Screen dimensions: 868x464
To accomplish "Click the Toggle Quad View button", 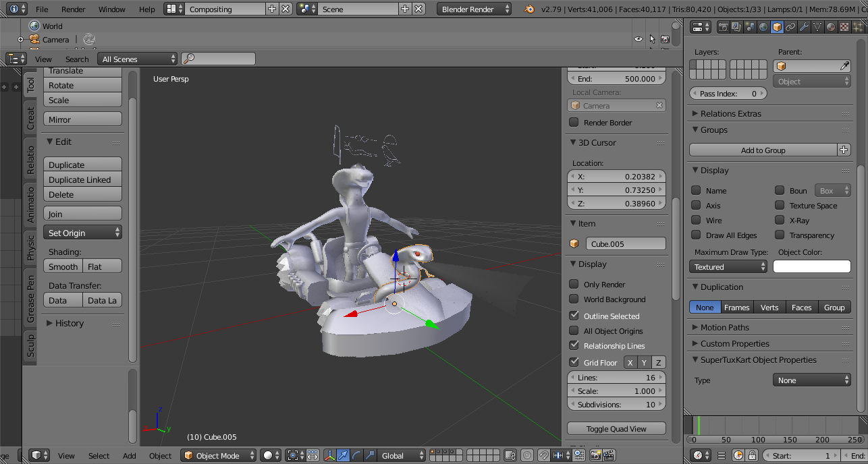I will pos(616,429).
